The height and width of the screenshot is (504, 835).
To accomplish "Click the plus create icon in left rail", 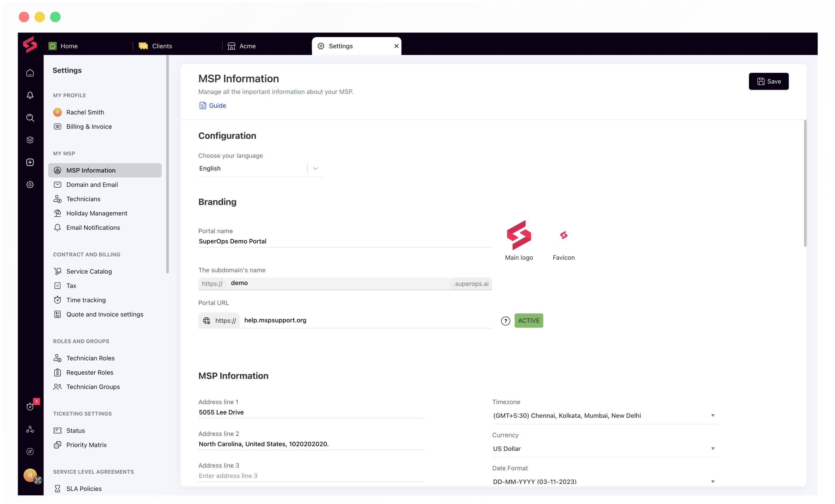I will click(30, 162).
